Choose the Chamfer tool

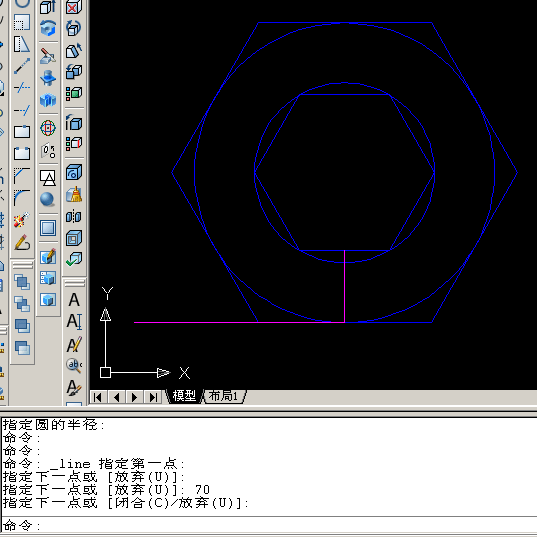[22, 176]
